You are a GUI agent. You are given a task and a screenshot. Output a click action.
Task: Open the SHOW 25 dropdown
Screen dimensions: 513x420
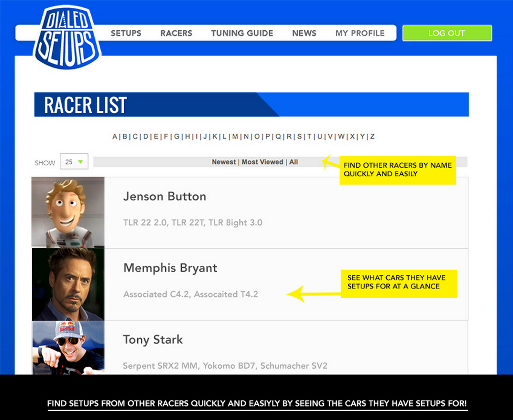click(x=74, y=162)
